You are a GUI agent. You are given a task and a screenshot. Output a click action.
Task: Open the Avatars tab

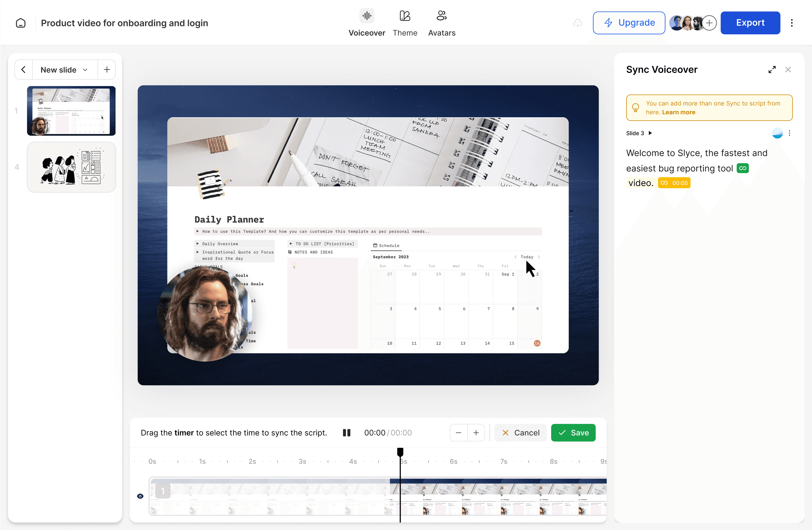(441, 23)
